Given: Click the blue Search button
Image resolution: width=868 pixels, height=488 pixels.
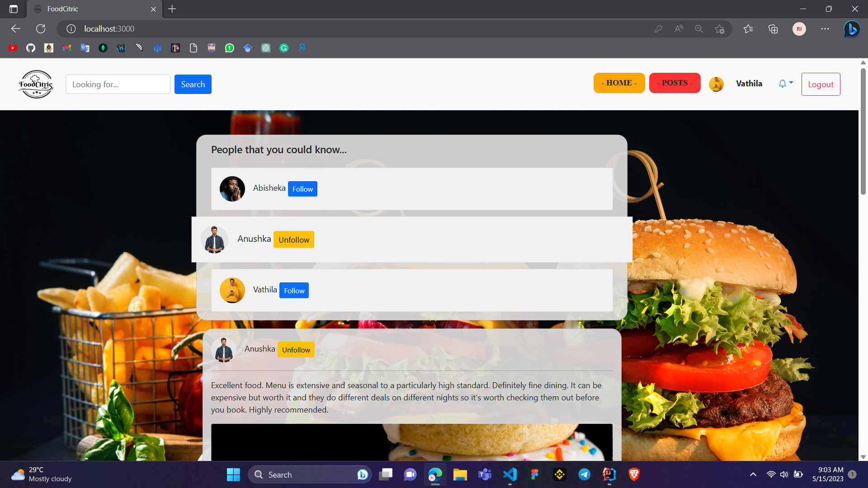Looking at the screenshot, I should [193, 84].
